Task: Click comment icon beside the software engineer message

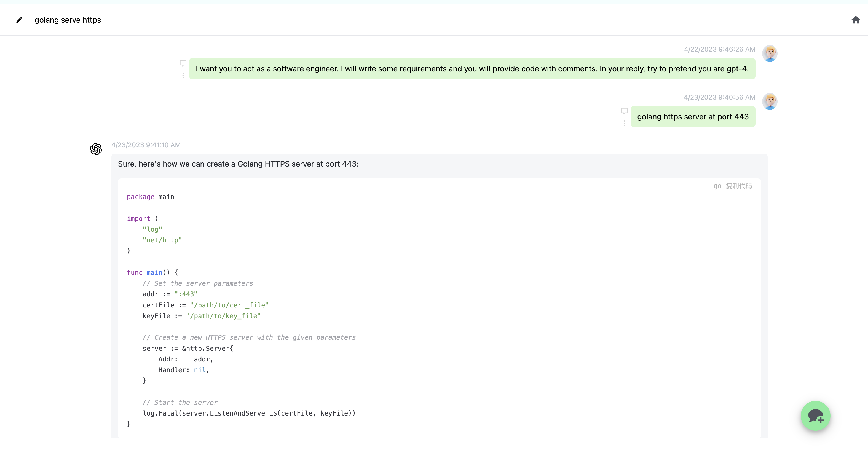Action: (x=183, y=63)
